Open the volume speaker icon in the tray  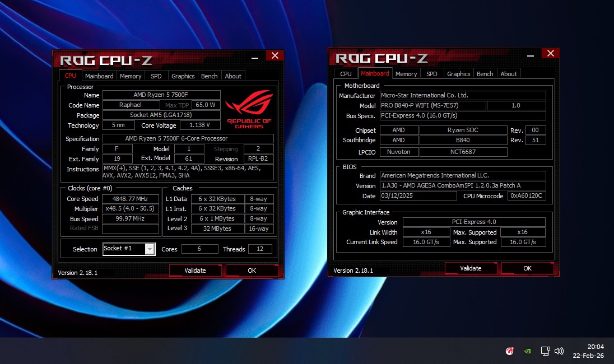(x=559, y=351)
